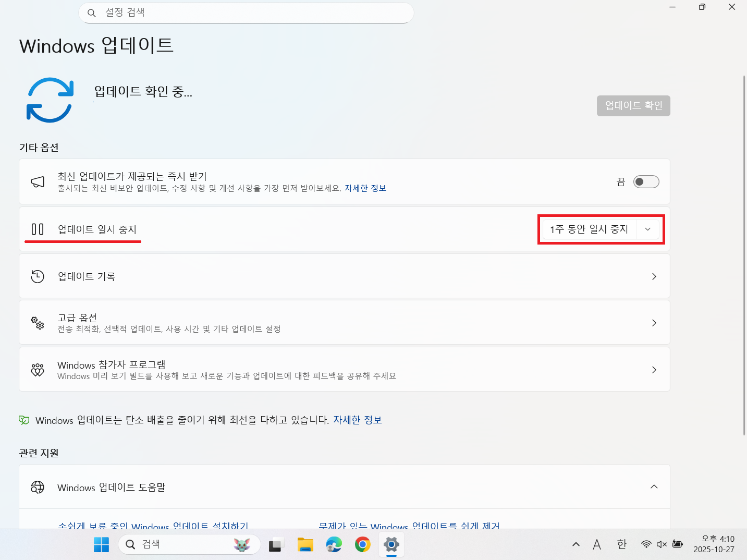This screenshot has height=560, width=747.
Task: Click the battery tray icon
Action: click(678, 544)
